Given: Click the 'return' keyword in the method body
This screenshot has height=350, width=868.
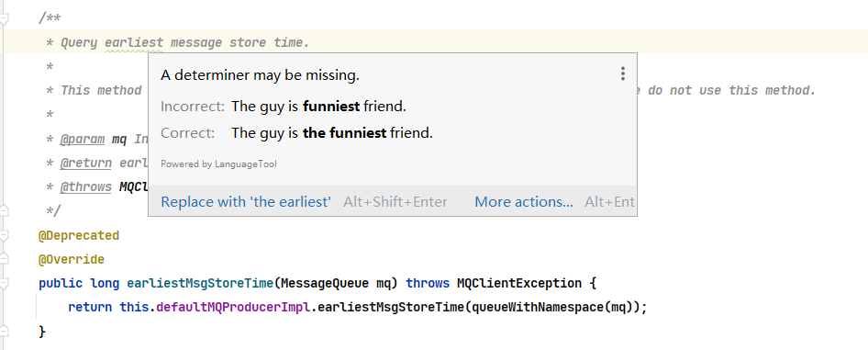Looking at the screenshot, I should 90,307.
